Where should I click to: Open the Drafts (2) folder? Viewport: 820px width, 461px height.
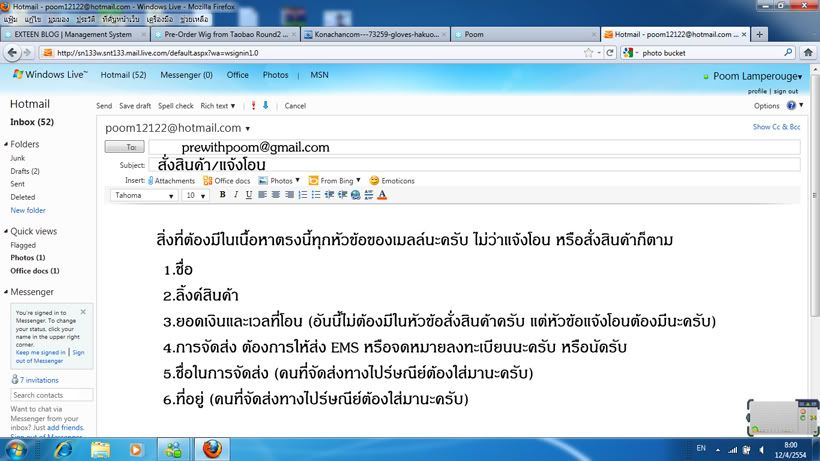click(25, 171)
